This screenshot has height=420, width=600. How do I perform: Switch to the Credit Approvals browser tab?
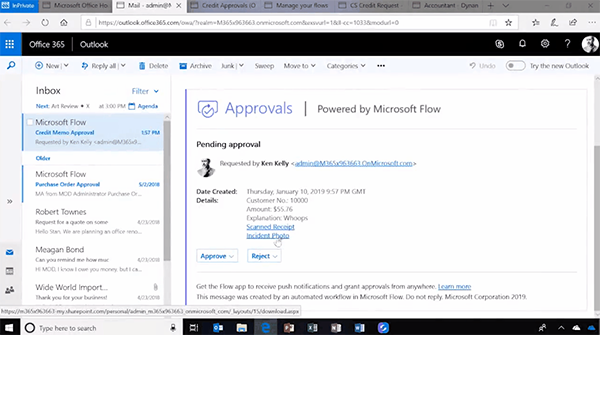click(221, 6)
